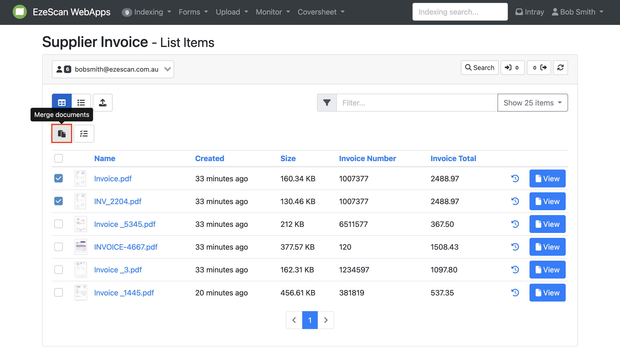Image resolution: width=620 pixels, height=364 pixels.
Task: Toggle the select-all header checkbox
Action: (x=59, y=158)
